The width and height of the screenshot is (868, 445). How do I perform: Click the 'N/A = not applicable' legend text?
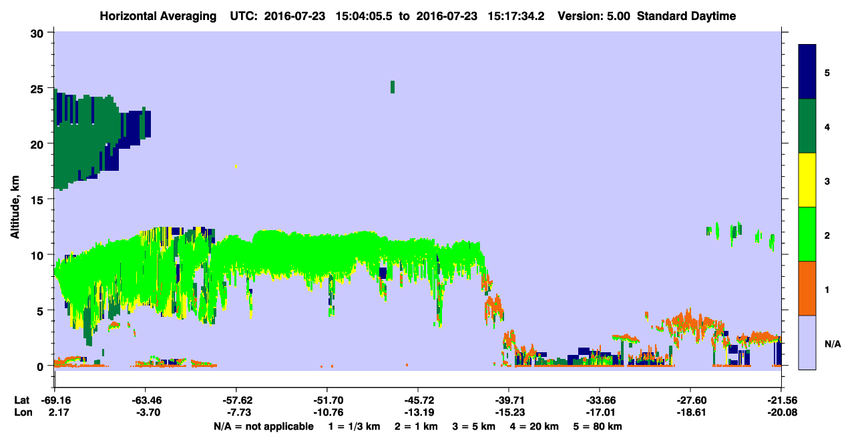[264, 426]
